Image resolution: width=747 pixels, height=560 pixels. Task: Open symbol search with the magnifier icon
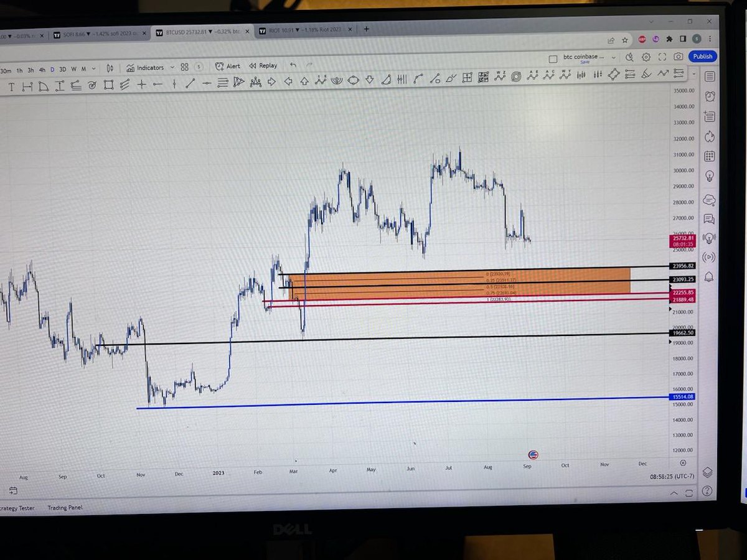point(630,57)
